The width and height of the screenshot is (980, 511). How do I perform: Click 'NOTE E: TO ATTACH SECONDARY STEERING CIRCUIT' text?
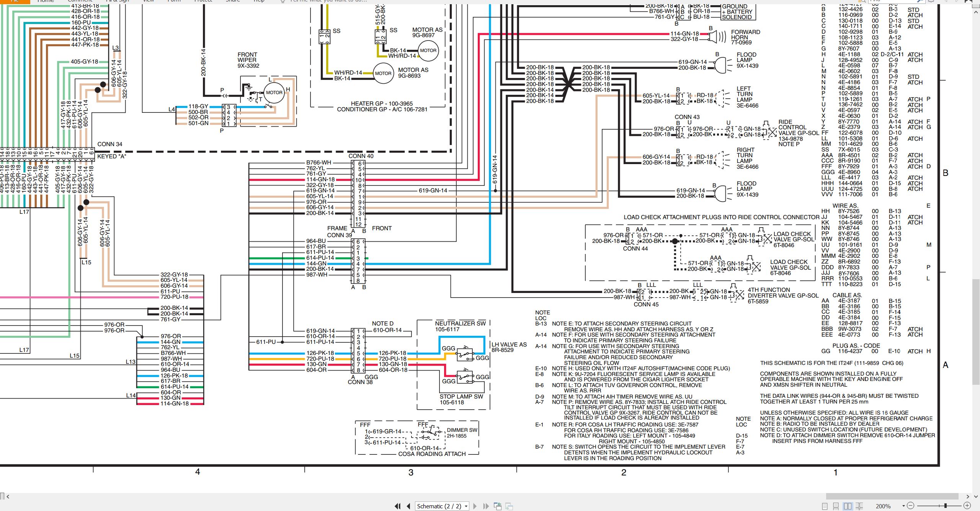click(622, 324)
